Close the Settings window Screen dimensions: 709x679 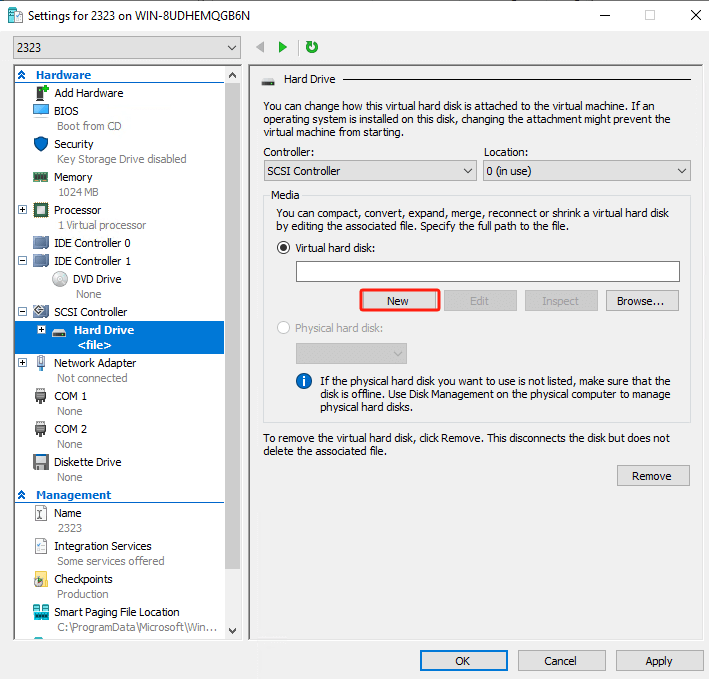point(695,15)
